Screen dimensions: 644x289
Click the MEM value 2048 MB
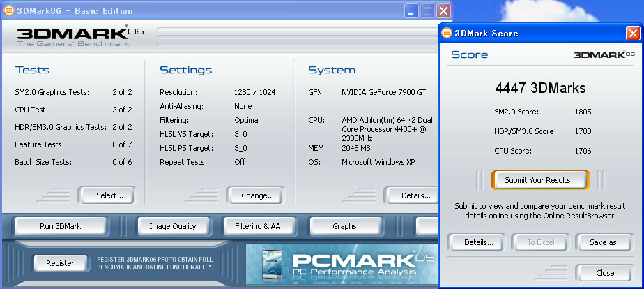pyautogui.click(x=356, y=148)
